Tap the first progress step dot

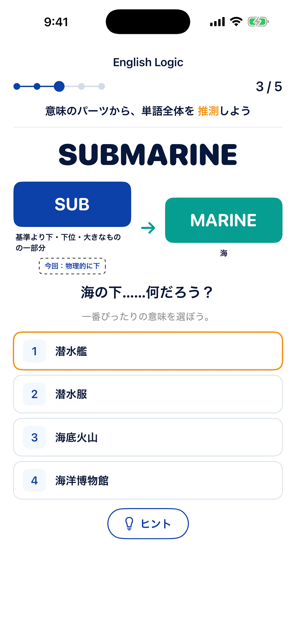17,87
